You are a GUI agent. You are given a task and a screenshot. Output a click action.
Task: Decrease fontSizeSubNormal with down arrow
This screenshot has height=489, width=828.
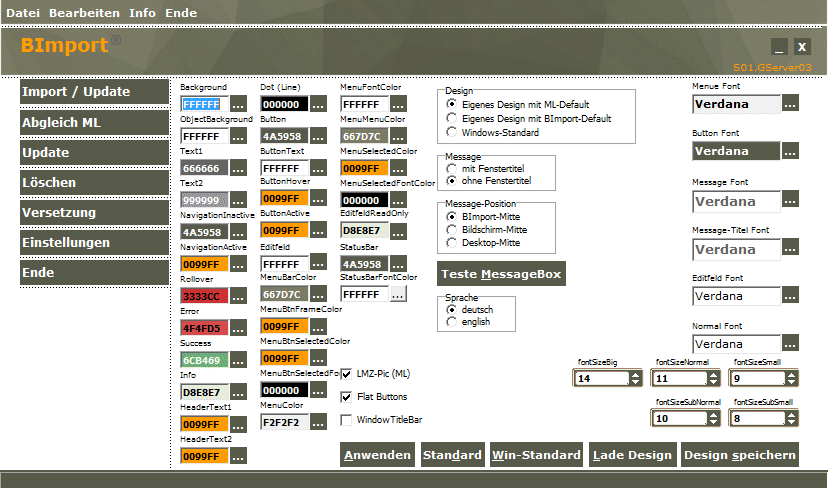pos(713,422)
